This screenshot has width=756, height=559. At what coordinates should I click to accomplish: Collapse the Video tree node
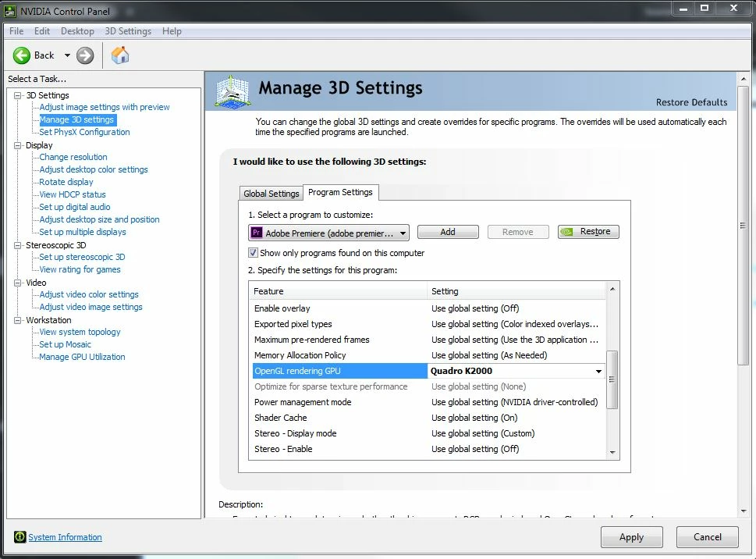(x=18, y=283)
